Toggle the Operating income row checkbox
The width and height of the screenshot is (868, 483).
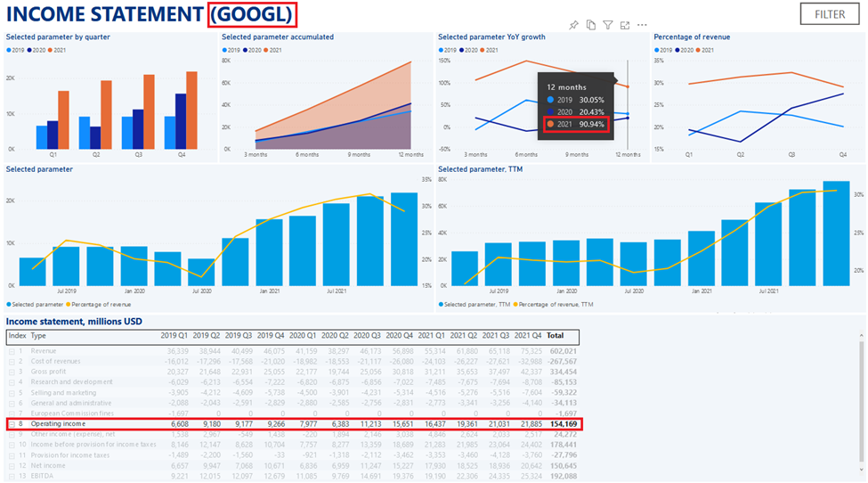tap(12, 425)
